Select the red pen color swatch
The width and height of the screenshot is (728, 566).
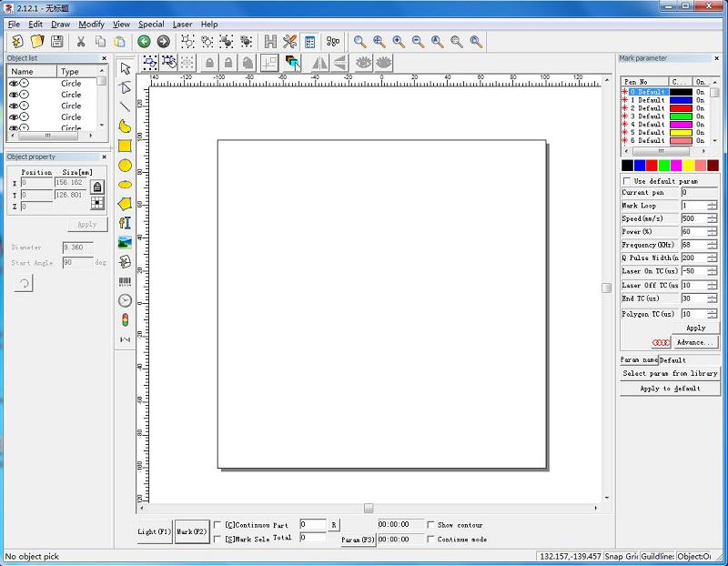click(652, 166)
